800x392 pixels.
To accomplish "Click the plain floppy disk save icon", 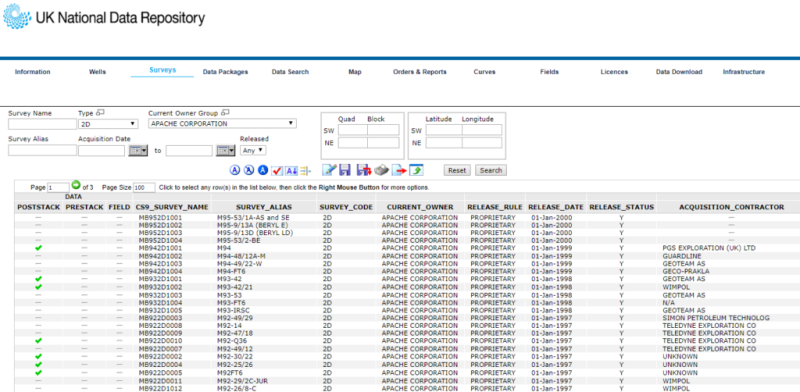I will click(345, 170).
